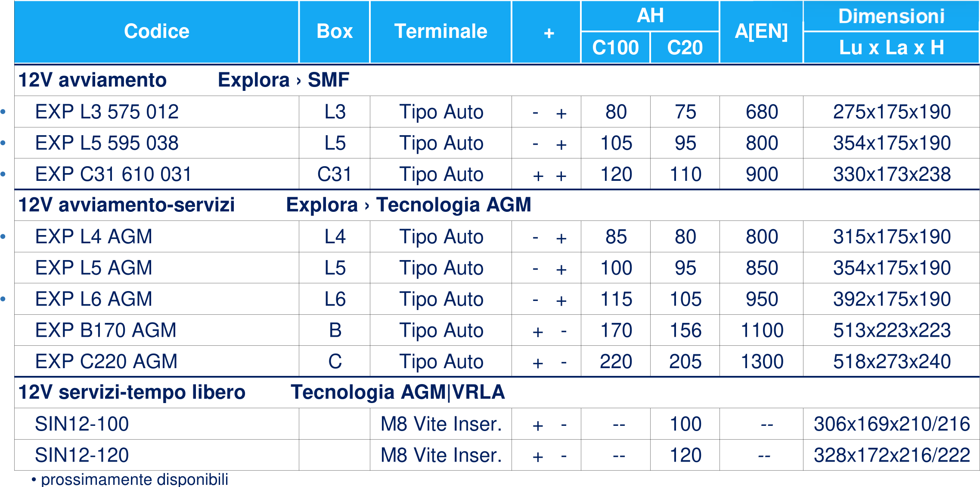Select the EXP C31 610 031 entry
980x487 pixels.
point(113,174)
